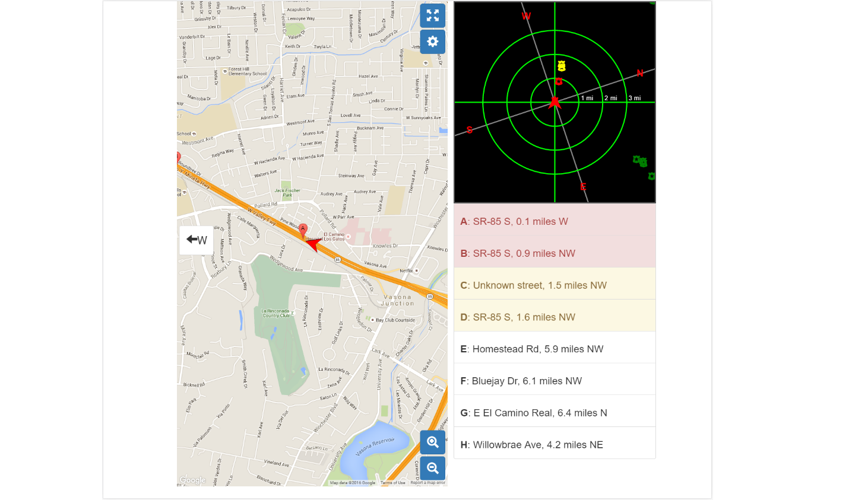The image size is (868, 500).
Task: Select alert D: SR-85 S, 1.6 miles NW
Action: [x=555, y=317]
